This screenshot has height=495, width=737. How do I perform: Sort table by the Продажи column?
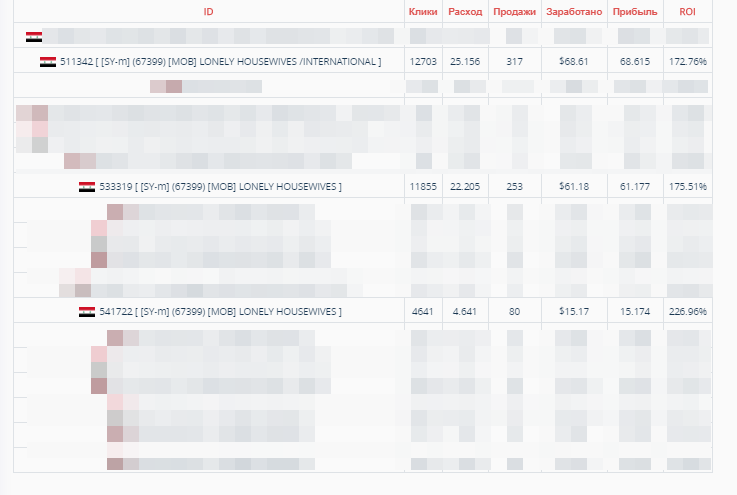point(514,12)
